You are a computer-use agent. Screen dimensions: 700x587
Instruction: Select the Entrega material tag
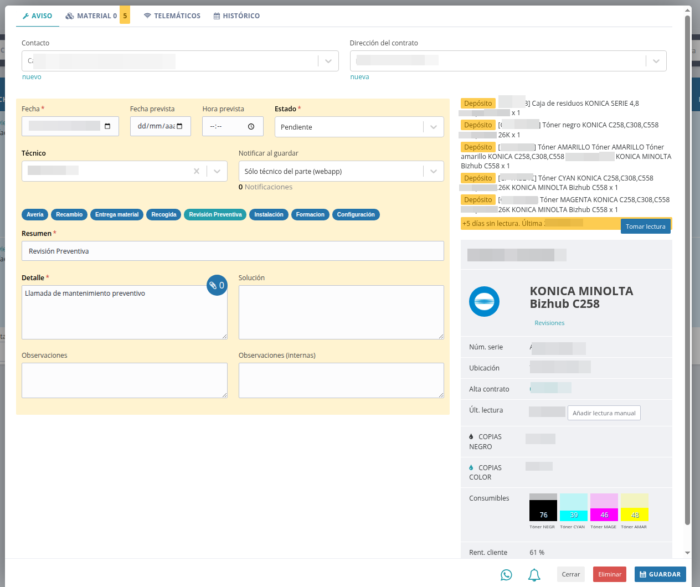117,215
